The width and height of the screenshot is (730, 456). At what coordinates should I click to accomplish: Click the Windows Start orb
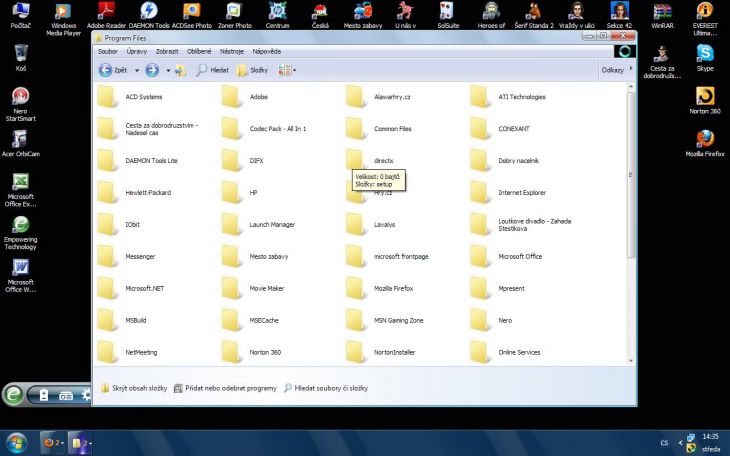[x=16, y=442]
